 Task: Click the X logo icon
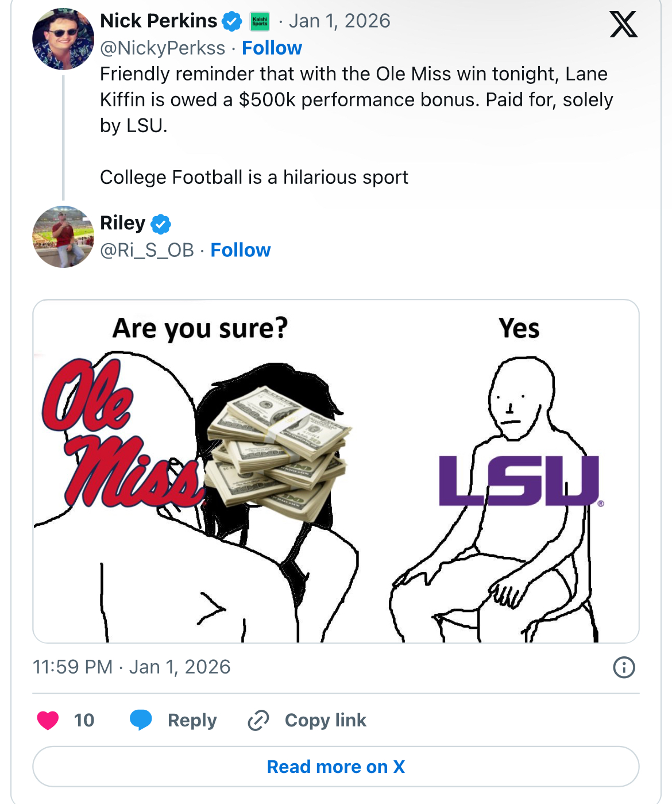coord(623,24)
